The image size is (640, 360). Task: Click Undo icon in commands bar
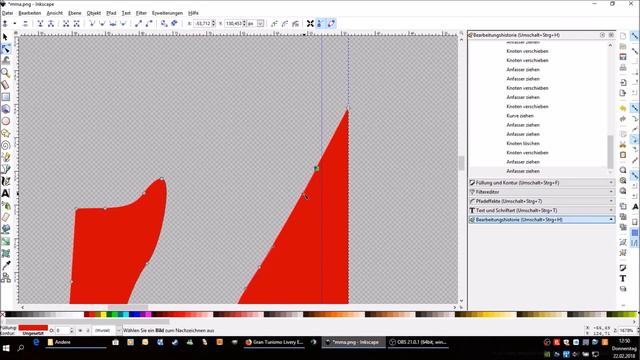click(x=623, y=109)
